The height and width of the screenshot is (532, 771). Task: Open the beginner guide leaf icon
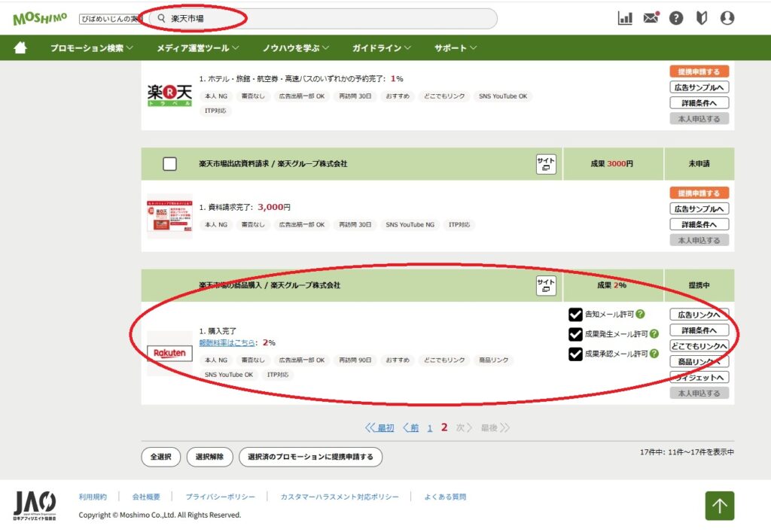click(702, 18)
